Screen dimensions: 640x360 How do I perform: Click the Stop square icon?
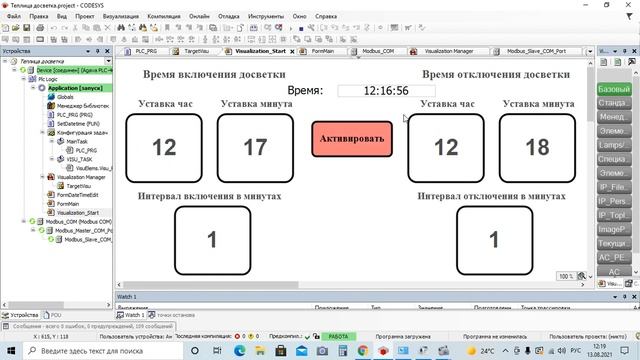(301, 29)
